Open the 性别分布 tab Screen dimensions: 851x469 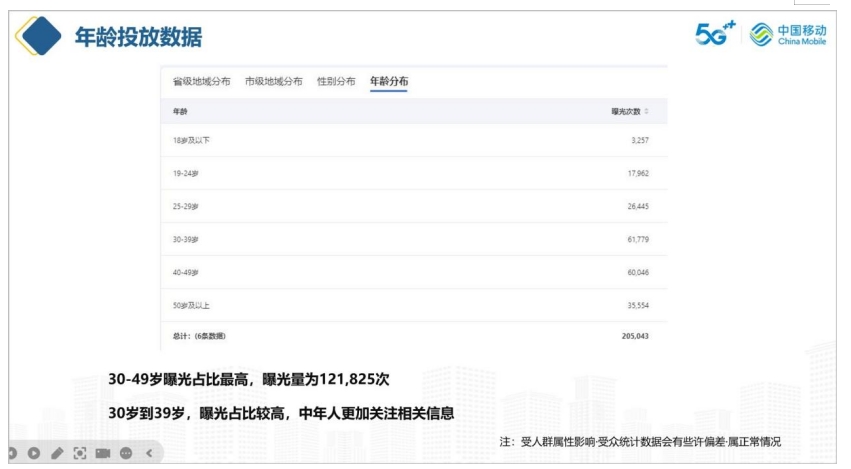coord(335,81)
